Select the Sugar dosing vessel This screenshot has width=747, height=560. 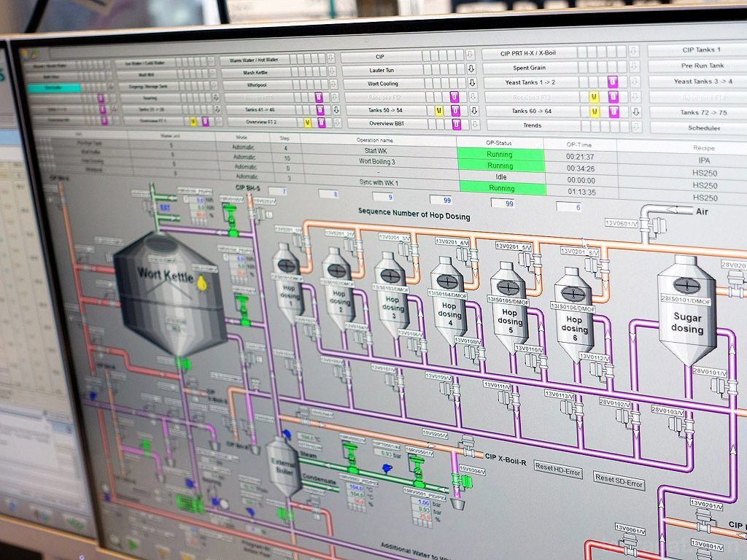coord(686,311)
